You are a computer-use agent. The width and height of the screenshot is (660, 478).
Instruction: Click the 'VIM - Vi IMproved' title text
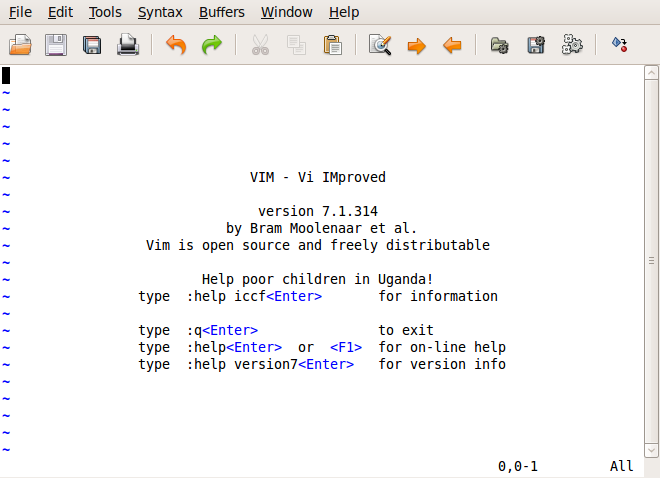[318, 177]
